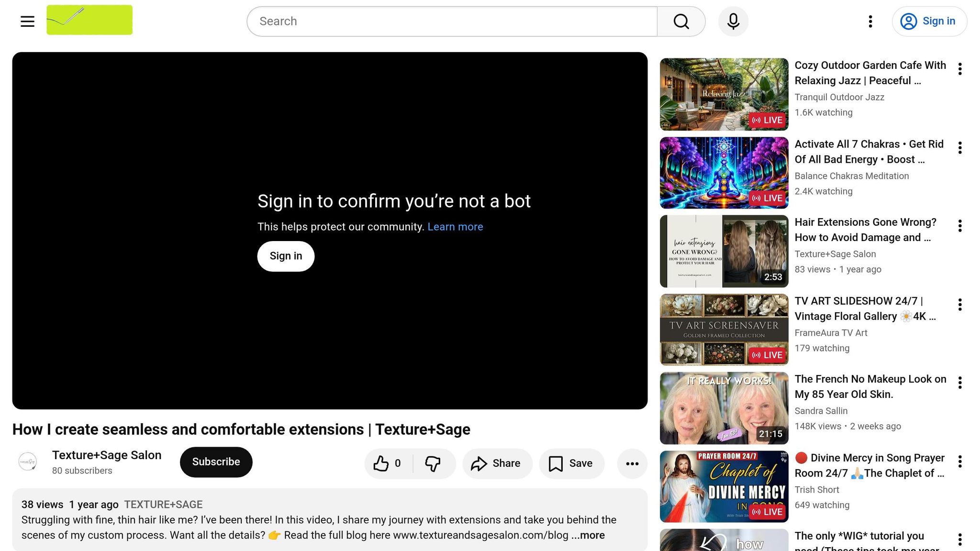Open the settings three-dot menu in header
Image resolution: width=980 pixels, height=551 pixels.
point(870,22)
